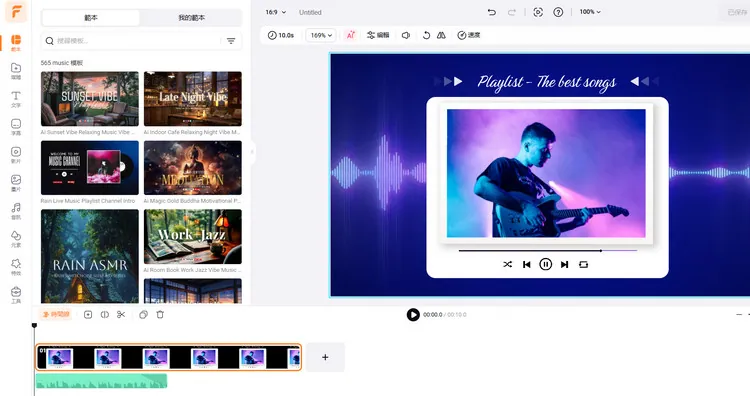Rotate the clip with rotate icon
Screen dimensions: 750x396
[426, 35]
